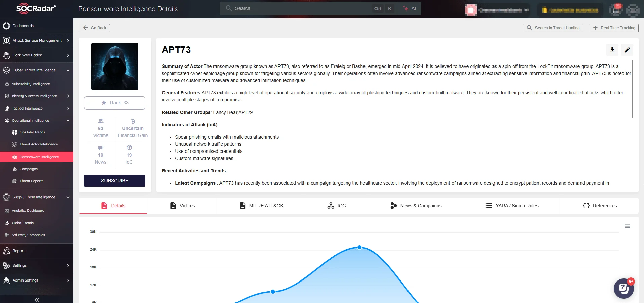Screen dimensions: 644x303
Task: Click the Ops Intel Trends icon
Action: (15, 132)
